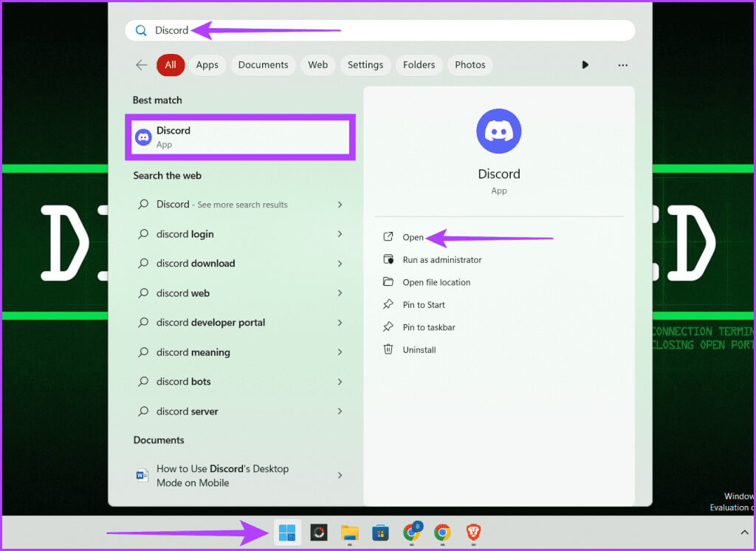
Task: Click the large Discord logo in preview pane
Action: (x=498, y=131)
